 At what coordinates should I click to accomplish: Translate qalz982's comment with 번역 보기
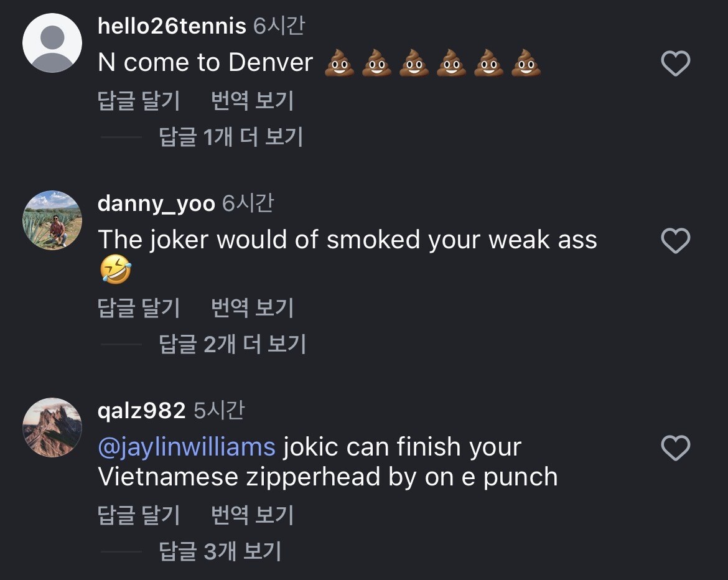pos(252,515)
